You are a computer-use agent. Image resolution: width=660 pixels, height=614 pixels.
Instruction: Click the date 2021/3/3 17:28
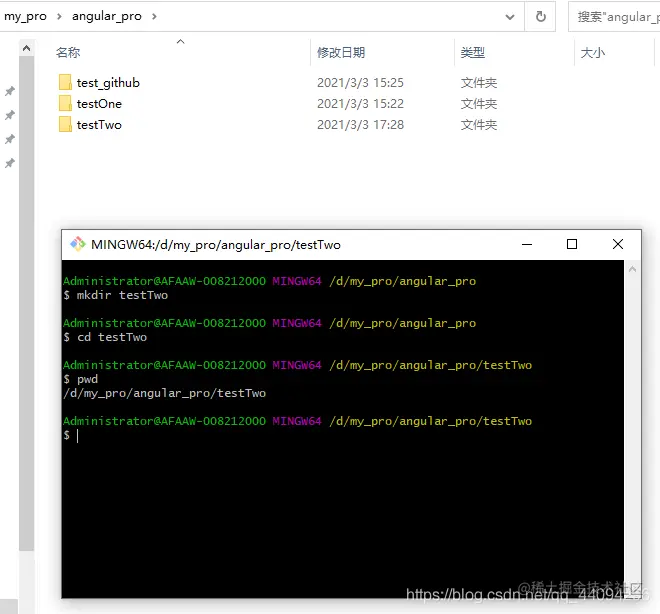click(x=360, y=125)
